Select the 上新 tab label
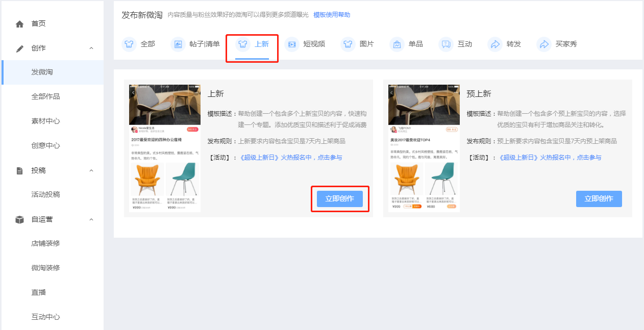The width and height of the screenshot is (644, 330). 262,44
